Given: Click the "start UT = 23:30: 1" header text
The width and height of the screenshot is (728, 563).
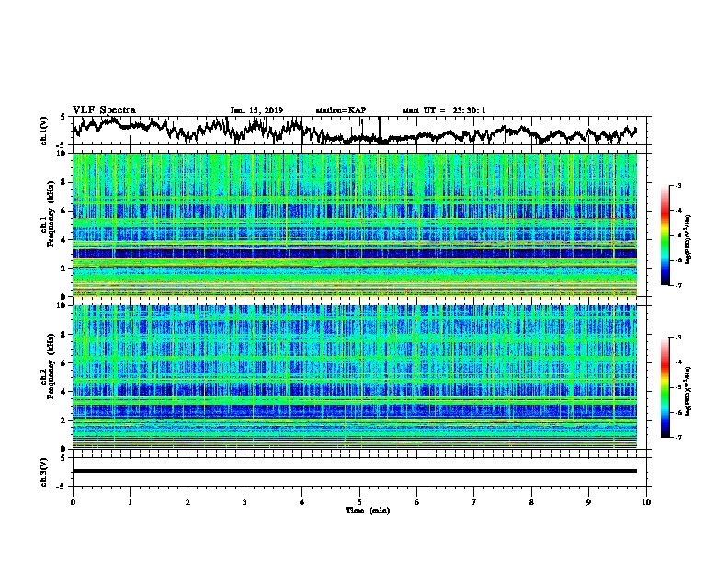Looking at the screenshot, I should click(444, 110).
